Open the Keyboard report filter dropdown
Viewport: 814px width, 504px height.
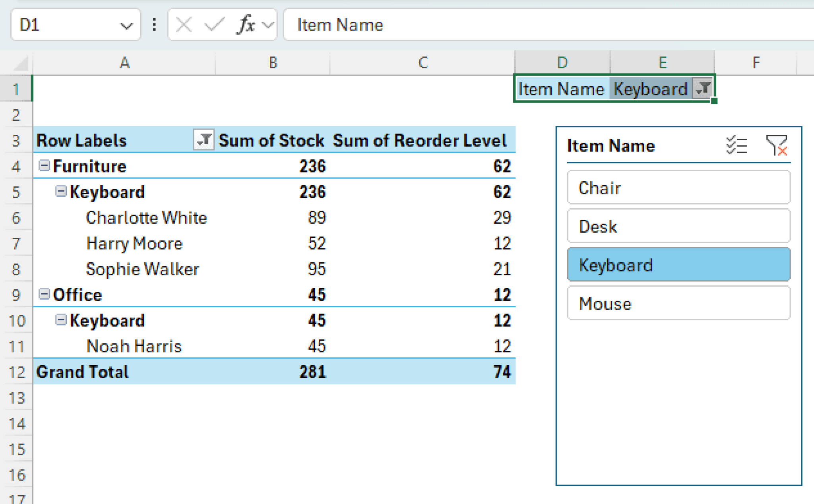pos(702,88)
